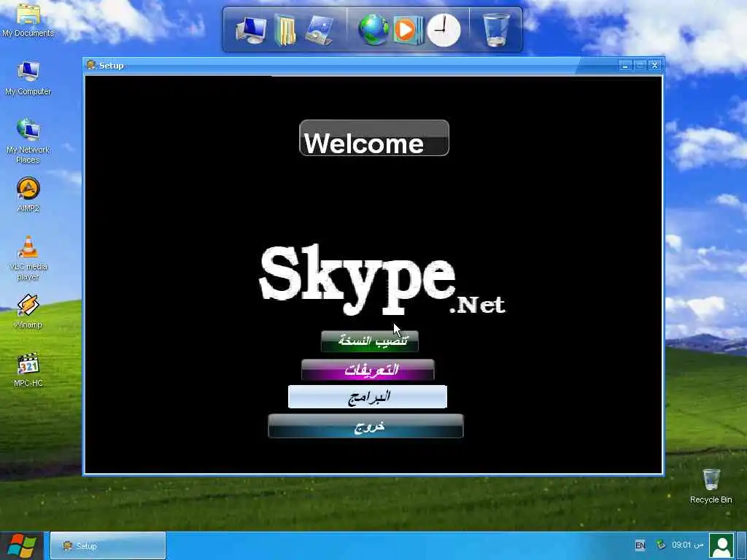Image resolution: width=747 pixels, height=560 pixels.
Task: Click the tray icon next to EN
Action: coord(660,544)
